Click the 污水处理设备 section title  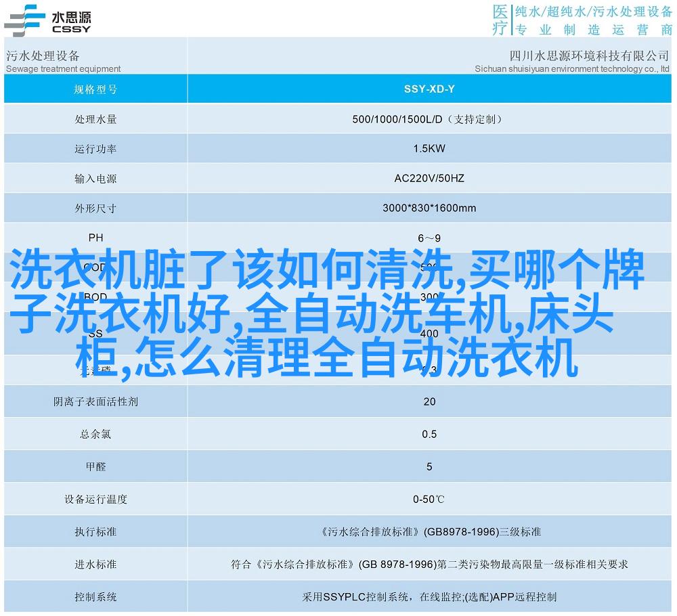tap(43, 56)
